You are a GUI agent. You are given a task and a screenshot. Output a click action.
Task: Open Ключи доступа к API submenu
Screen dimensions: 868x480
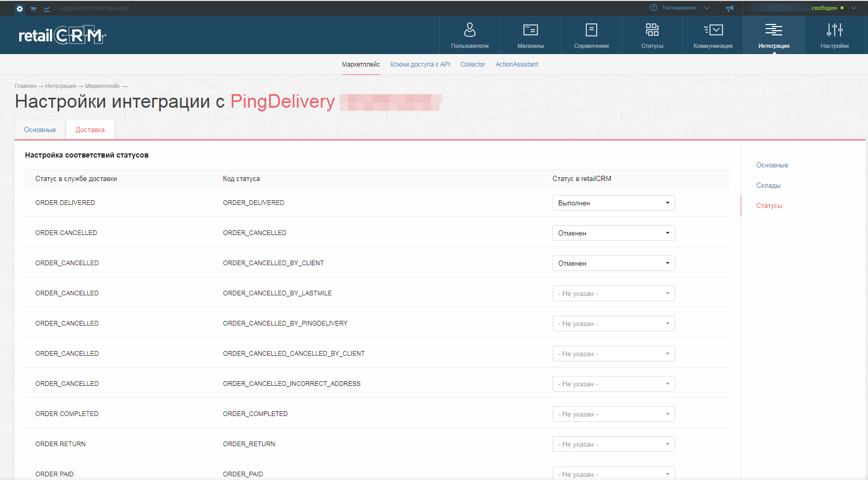420,64
